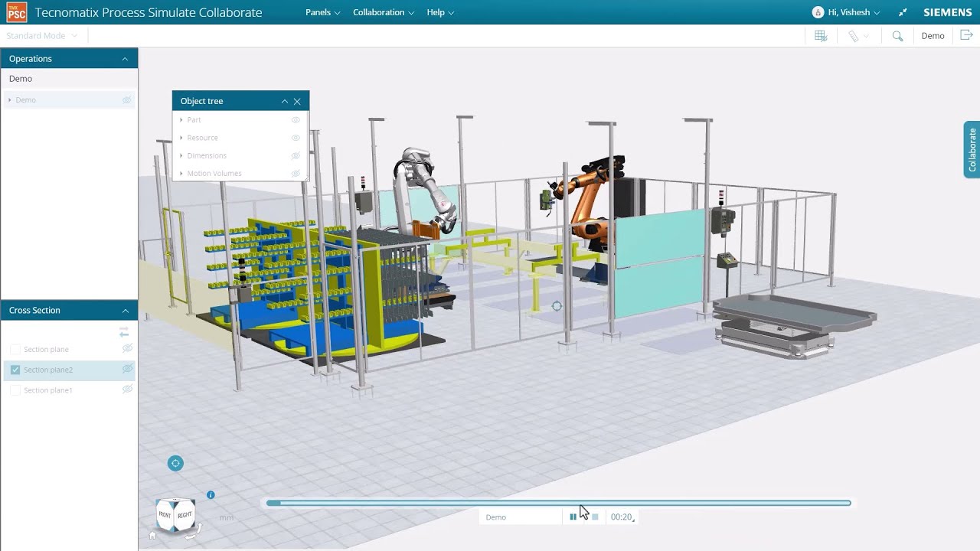The image size is (980, 551).
Task: Expand the Demo operation tree row
Action: (9, 100)
